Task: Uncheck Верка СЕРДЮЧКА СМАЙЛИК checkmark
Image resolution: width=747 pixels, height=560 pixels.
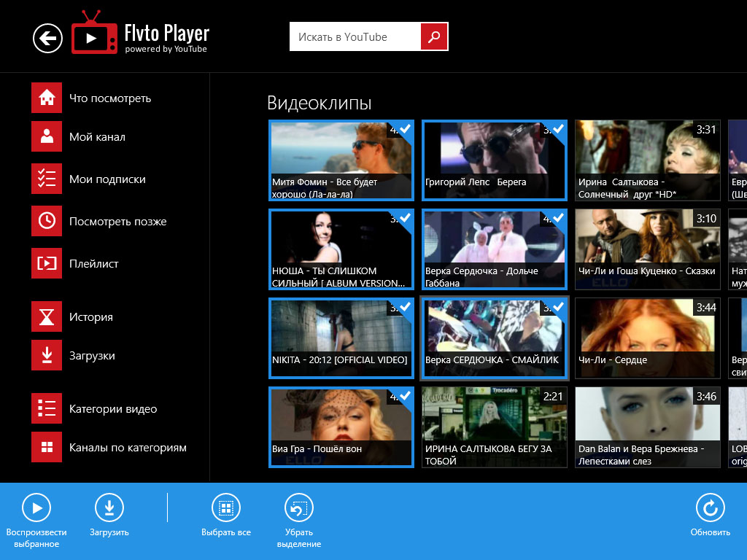Action: click(x=559, y=307)
